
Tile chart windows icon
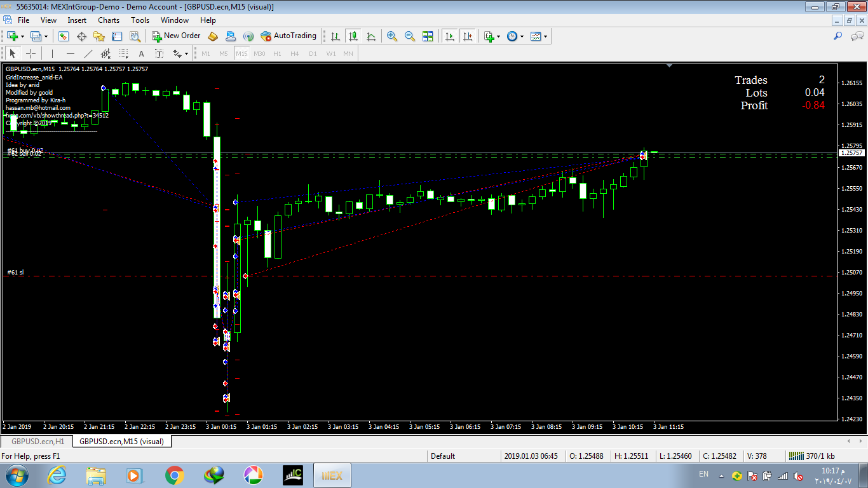[x=428, y=36]
